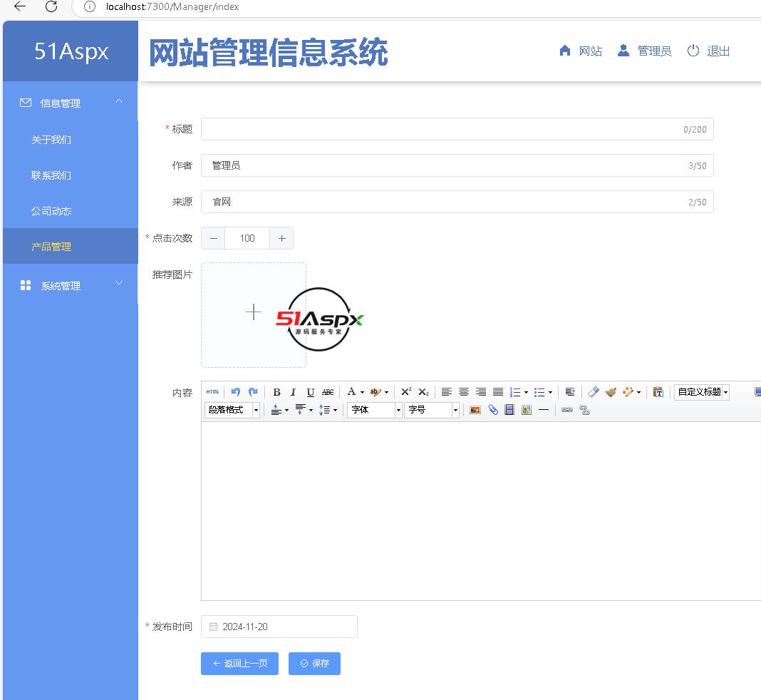The image size is (761, 700).
Task: Apply underline formatting in editor toolbar
Action: [310, 392]
